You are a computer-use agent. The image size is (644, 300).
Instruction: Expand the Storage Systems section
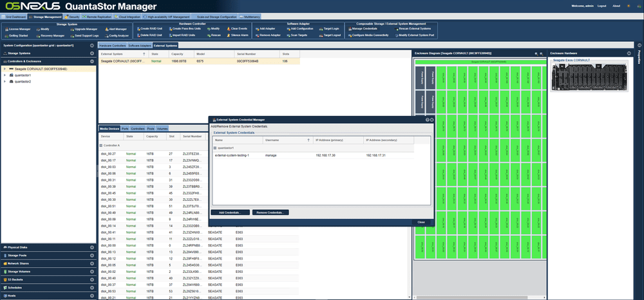pos(92,53)
